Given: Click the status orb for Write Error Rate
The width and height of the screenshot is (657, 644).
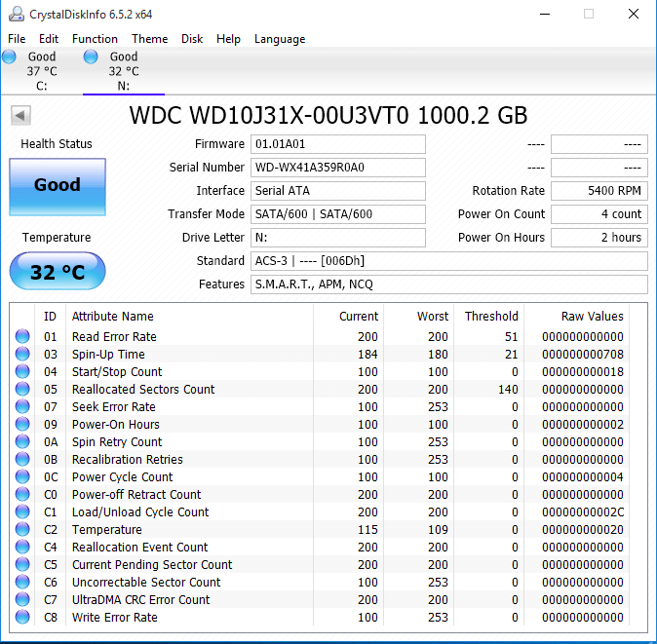Looking at the screenshot, I should [22, 617].
